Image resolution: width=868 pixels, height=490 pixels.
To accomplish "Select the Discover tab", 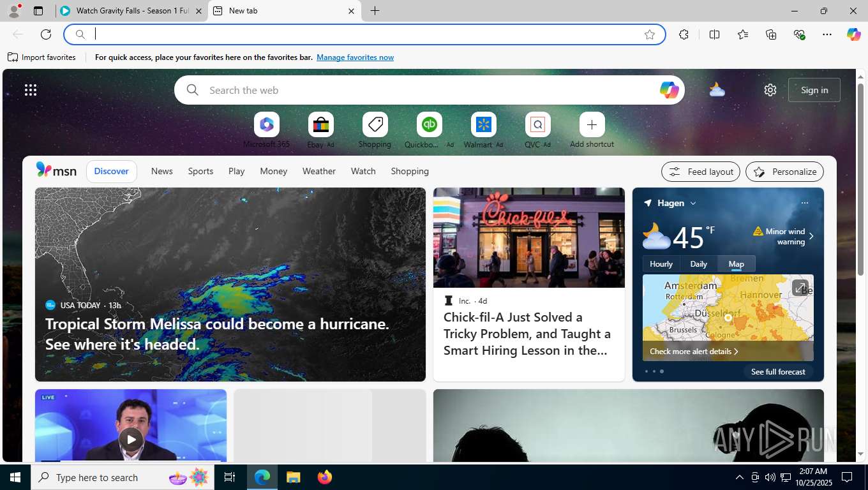I will (112, 171).
